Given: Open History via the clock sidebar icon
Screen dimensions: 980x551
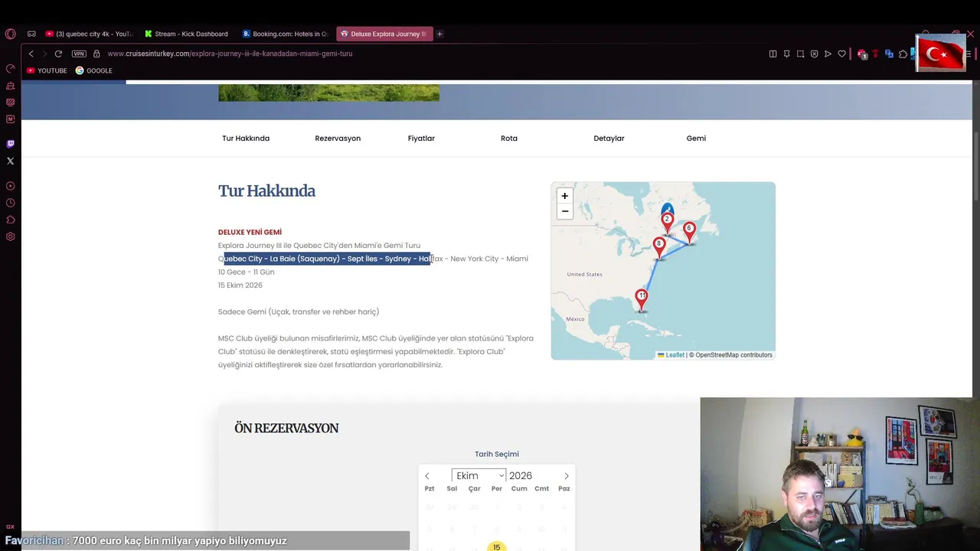Looking at the screenshot, I should coord(10,203).
